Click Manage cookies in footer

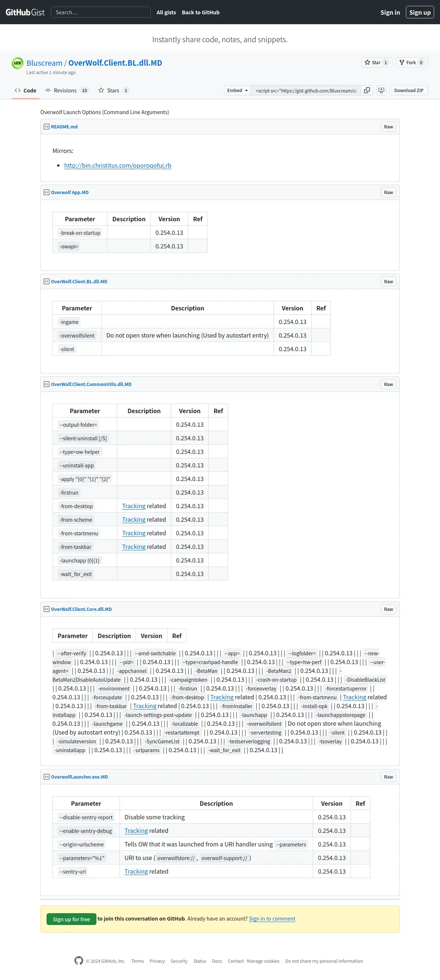263,961
